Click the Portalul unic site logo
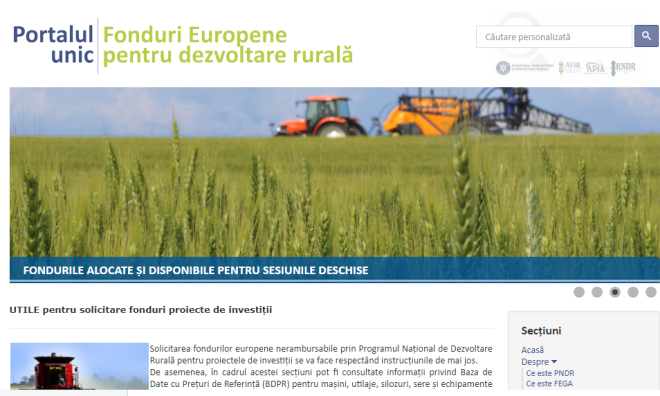 coord(183,45)
